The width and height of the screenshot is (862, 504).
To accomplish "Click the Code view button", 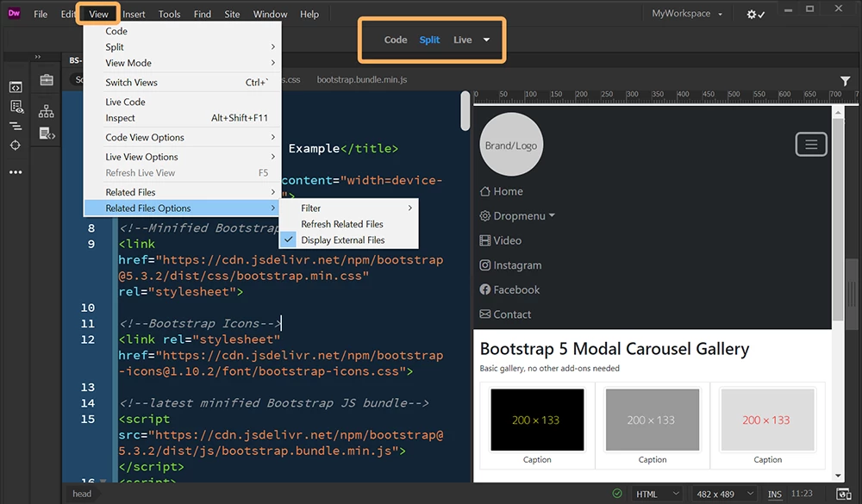I will (x=396, y=40).
